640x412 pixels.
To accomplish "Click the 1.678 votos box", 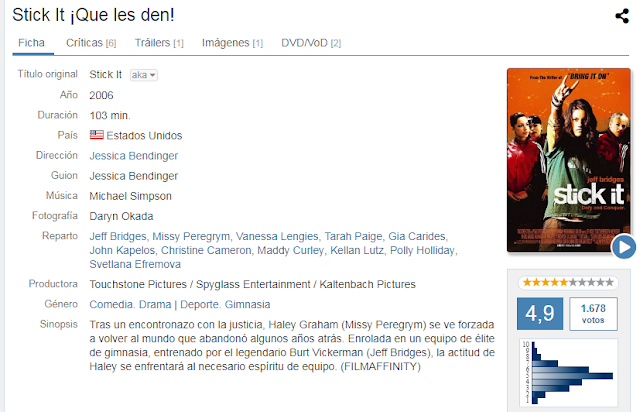I will (x=593, y=314).
